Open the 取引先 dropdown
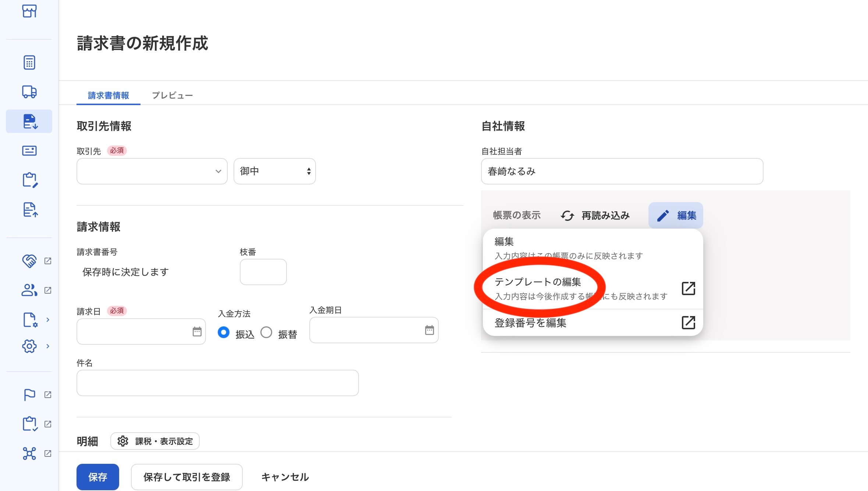 pyautogui.click(x=152, y=171)
